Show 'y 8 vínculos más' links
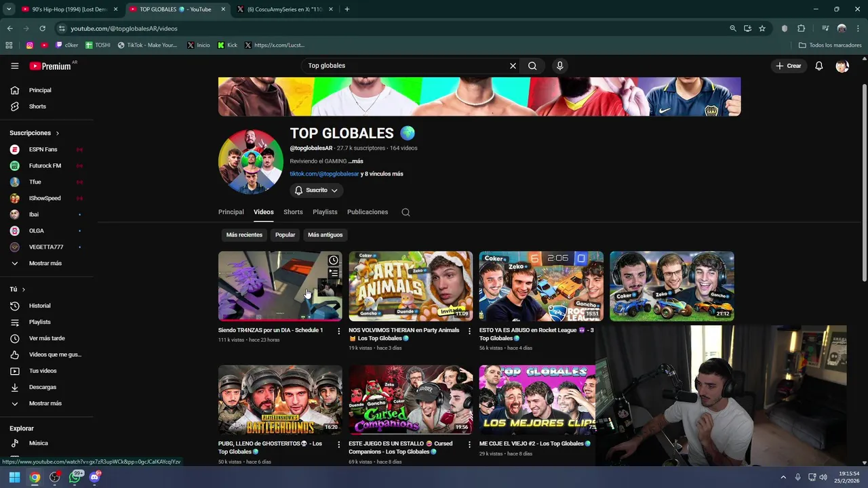This screenshot has height=488, width=868. (x=382, y=174)
